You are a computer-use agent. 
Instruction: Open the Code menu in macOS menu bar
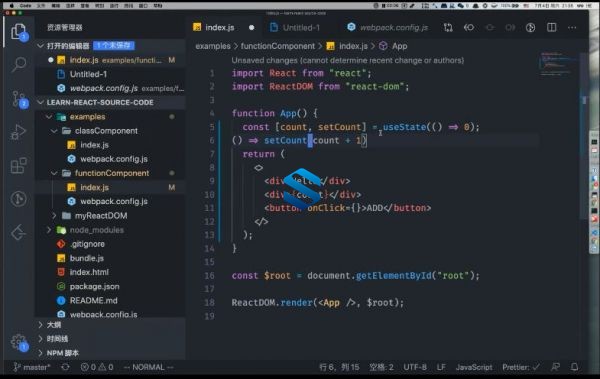point(26,6)
